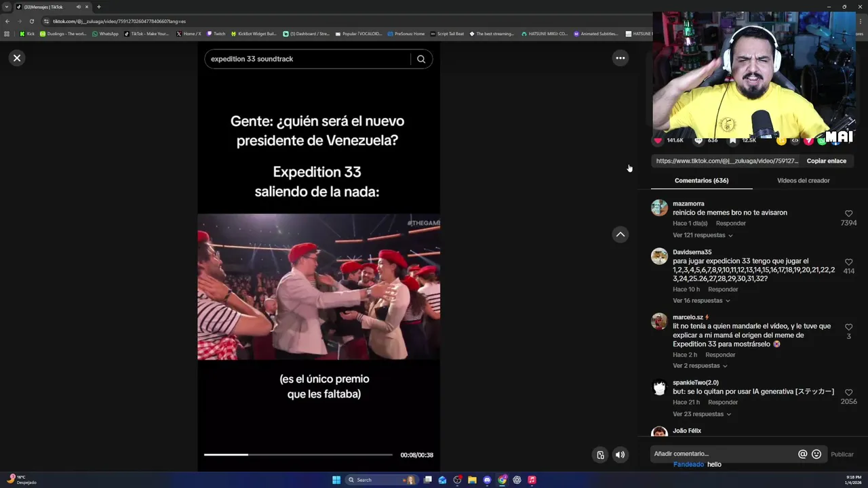Open File Explorer from the taskbar
868x488 pixels.
coord(472,480)
